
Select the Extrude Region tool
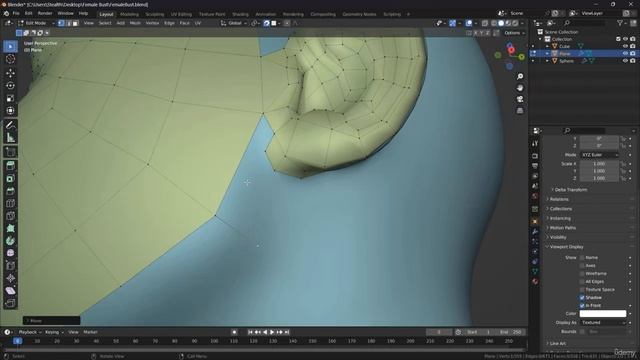10,166
